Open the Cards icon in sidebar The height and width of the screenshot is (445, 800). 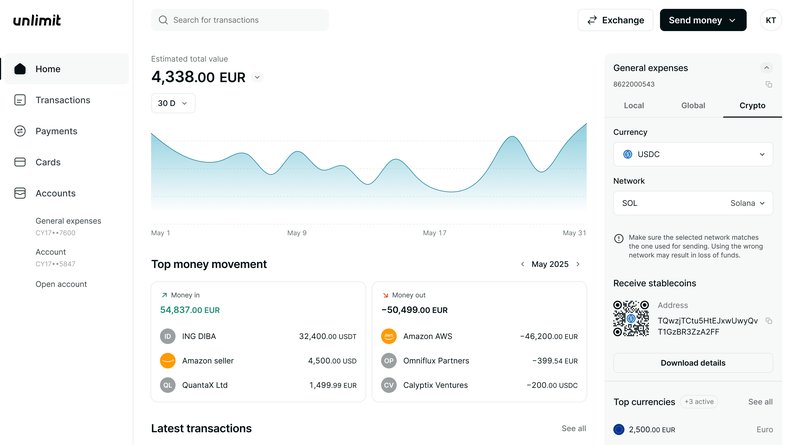pos(20,162)
